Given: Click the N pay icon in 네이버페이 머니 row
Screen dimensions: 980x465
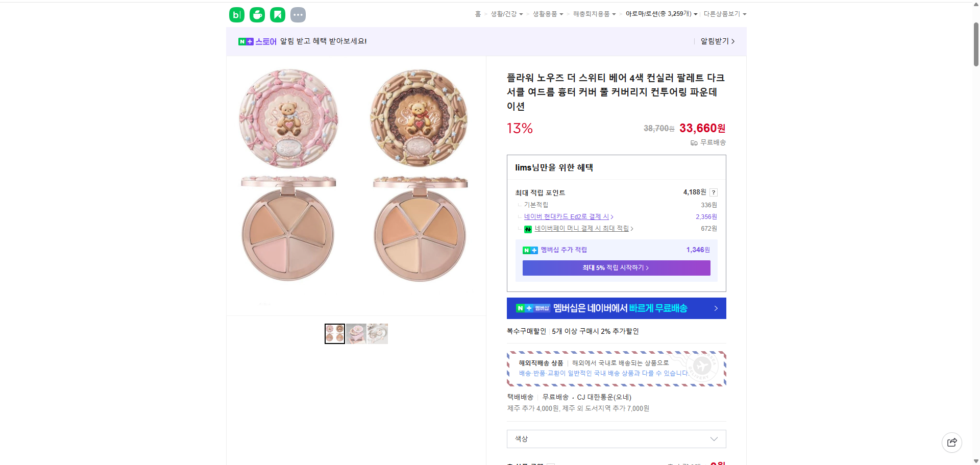Looking at the screenshot, I should point(528,229).
